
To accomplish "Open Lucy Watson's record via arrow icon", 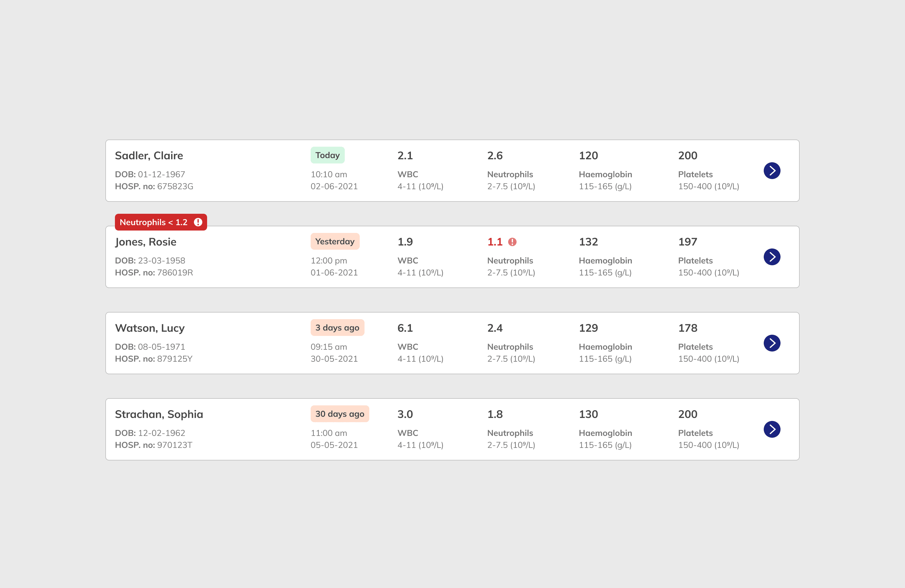I will point(772,343).
